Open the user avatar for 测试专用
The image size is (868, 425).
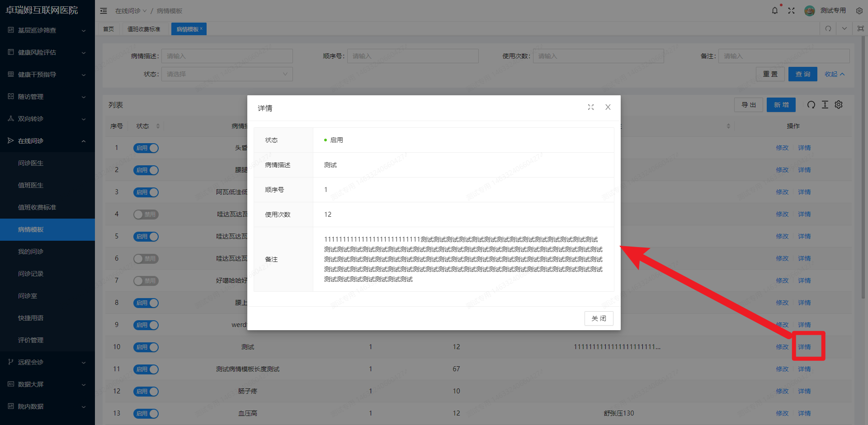[x=809, y=10]
